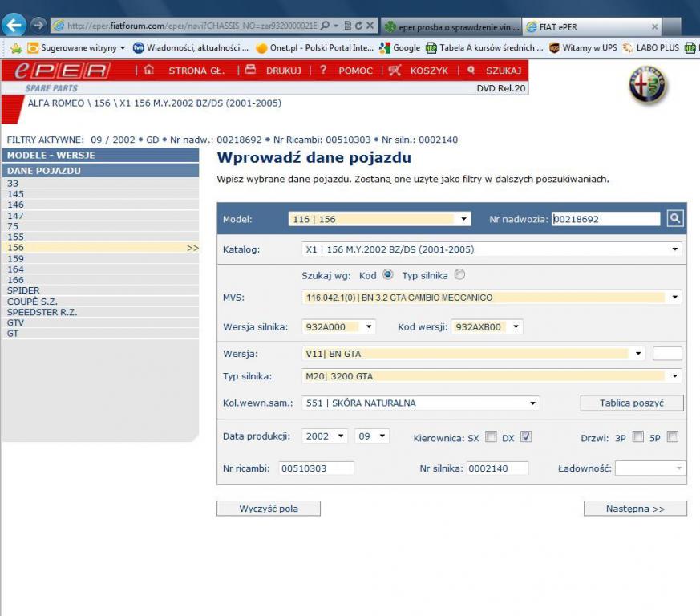Viewport: 700px width, 616px height.
Task: Click the refresh icon in address bar
Action: (358, 26)
